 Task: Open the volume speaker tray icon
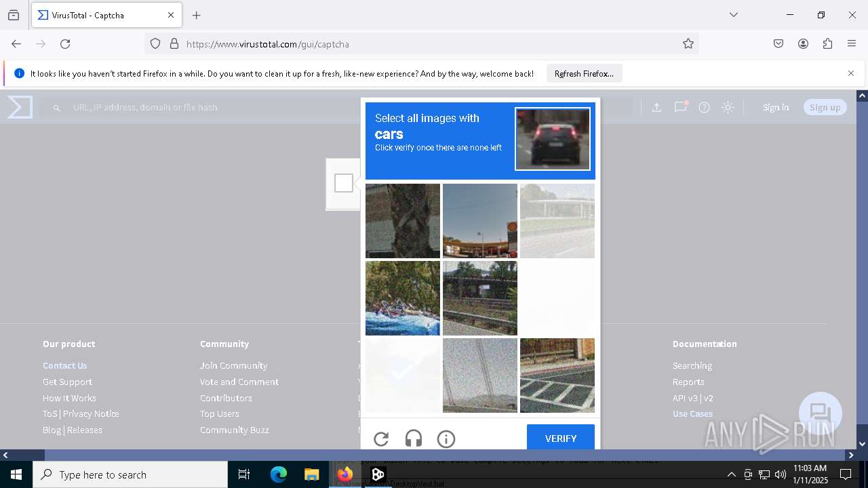tap(781, 474)
